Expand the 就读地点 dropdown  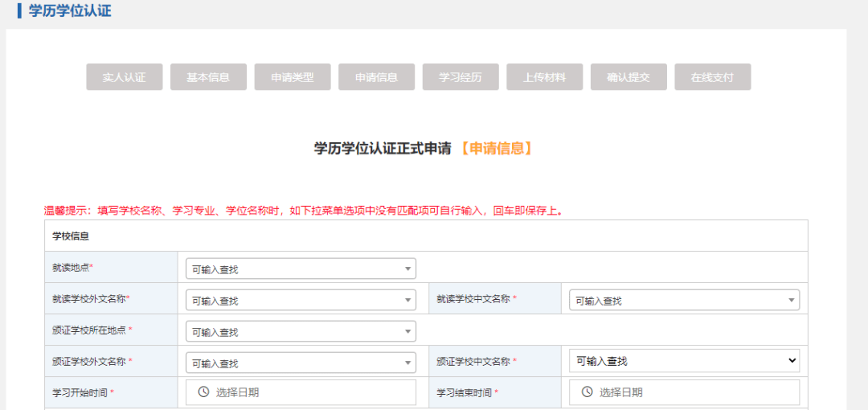pyautogui.click(x=300, y=269)
